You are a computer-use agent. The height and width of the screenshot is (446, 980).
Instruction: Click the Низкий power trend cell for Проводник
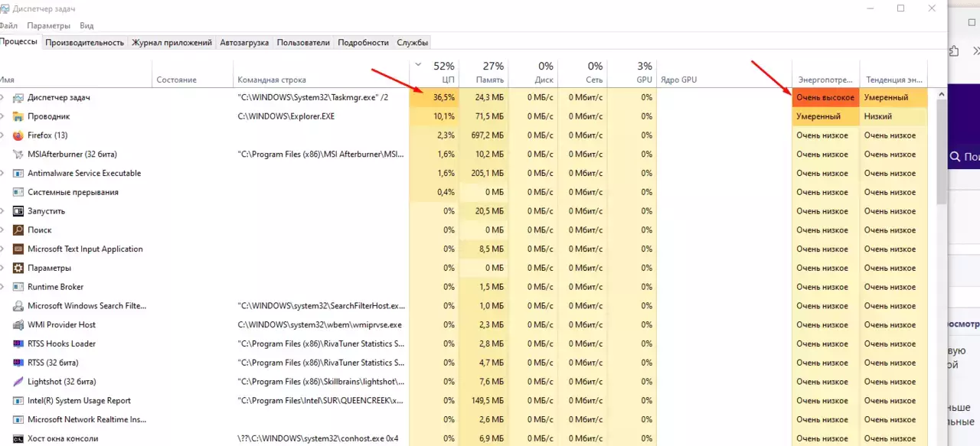tap(893, 116)
